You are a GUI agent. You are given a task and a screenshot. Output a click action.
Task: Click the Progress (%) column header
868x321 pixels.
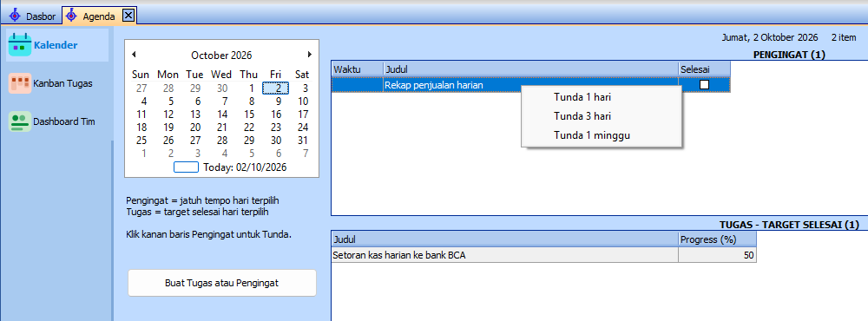(717, 239)
